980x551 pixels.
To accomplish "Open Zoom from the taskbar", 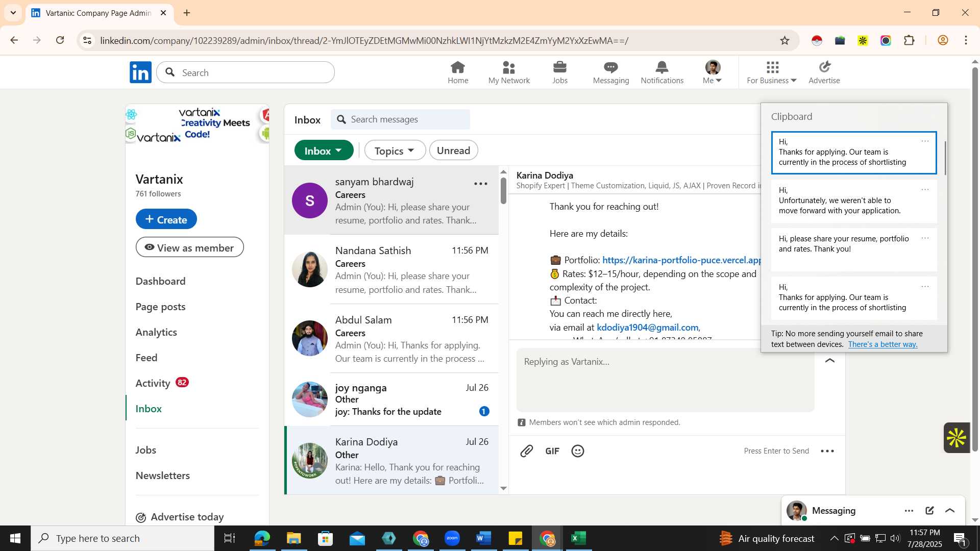I will [452, 538].
